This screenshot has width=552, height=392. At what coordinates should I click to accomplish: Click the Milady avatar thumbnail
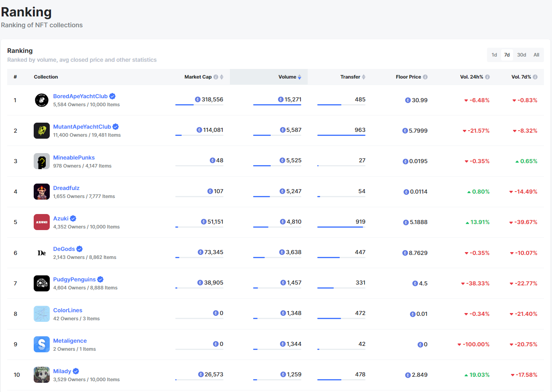(x=42, y=375)
